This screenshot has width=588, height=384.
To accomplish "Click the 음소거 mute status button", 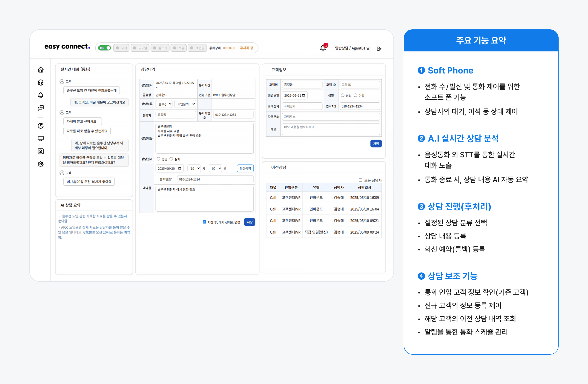I will pyautogui.click(x=160, y=48).
